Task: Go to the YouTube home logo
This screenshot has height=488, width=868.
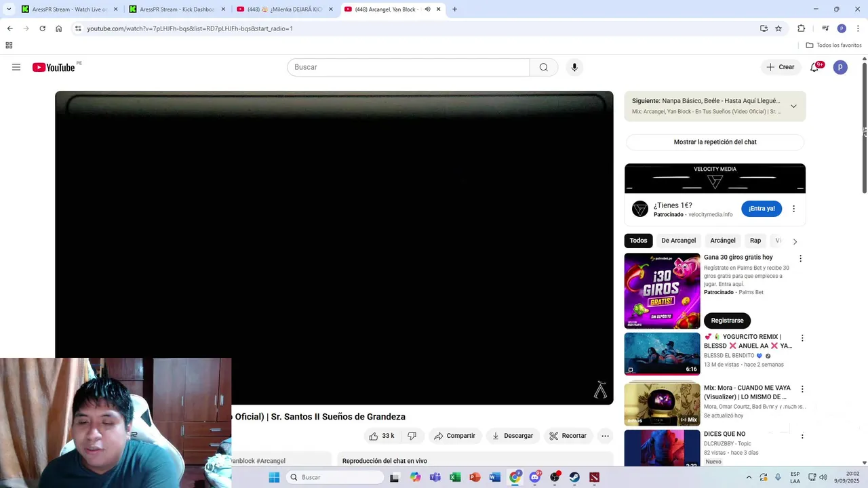Action: click(54, 67)
